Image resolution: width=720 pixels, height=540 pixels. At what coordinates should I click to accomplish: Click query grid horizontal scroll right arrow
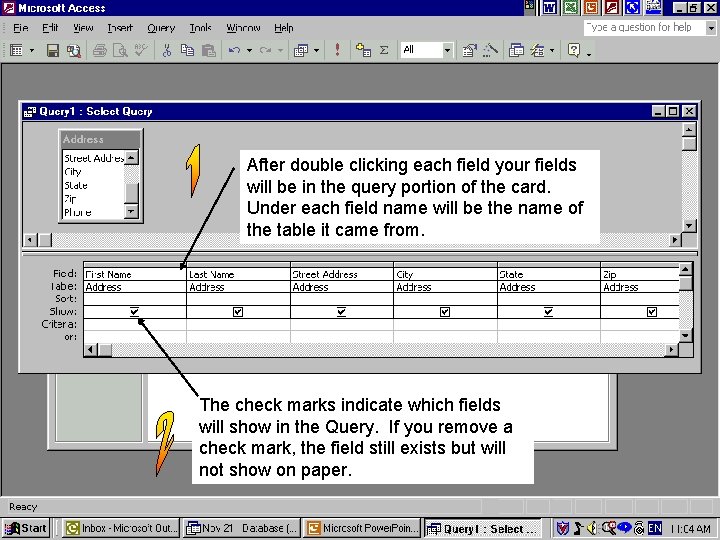672,350
